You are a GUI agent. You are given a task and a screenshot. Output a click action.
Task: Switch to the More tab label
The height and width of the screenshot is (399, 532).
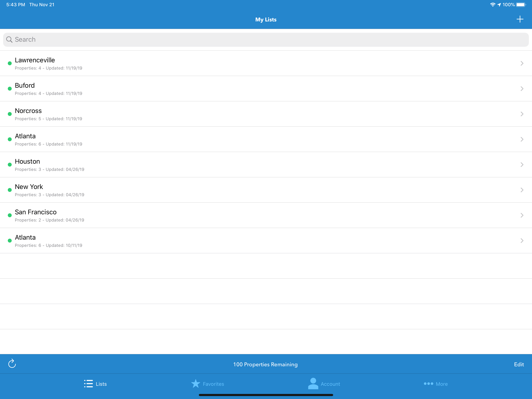[442, 384]
